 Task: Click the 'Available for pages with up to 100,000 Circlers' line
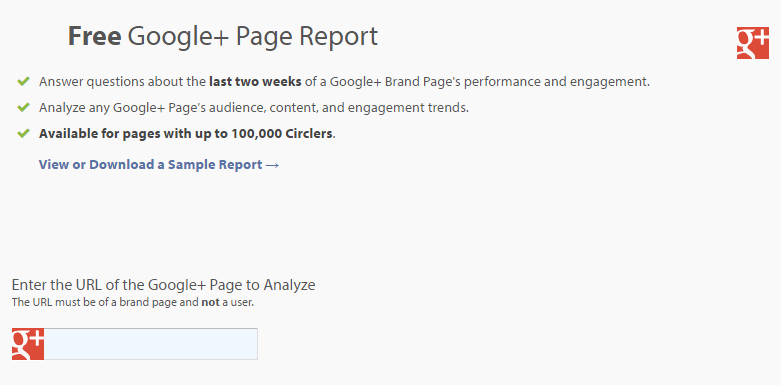[187, 134]
